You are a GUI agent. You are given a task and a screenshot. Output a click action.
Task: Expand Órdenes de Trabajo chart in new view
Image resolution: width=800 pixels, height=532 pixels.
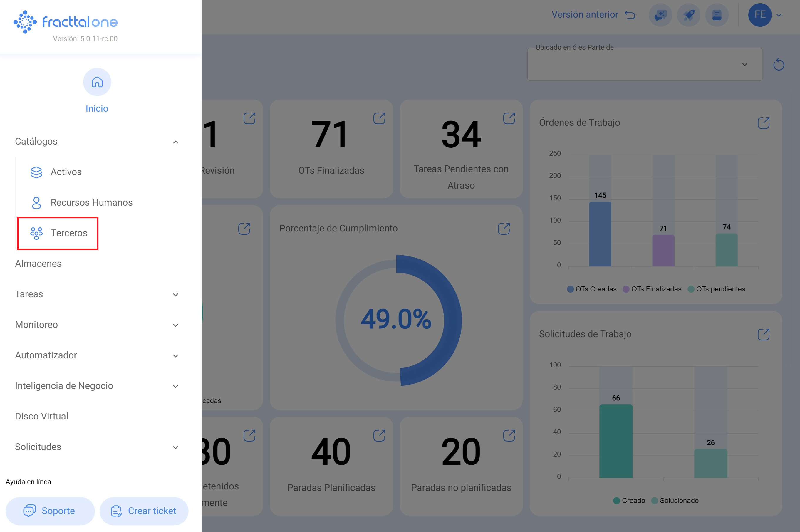click(763, 123)
